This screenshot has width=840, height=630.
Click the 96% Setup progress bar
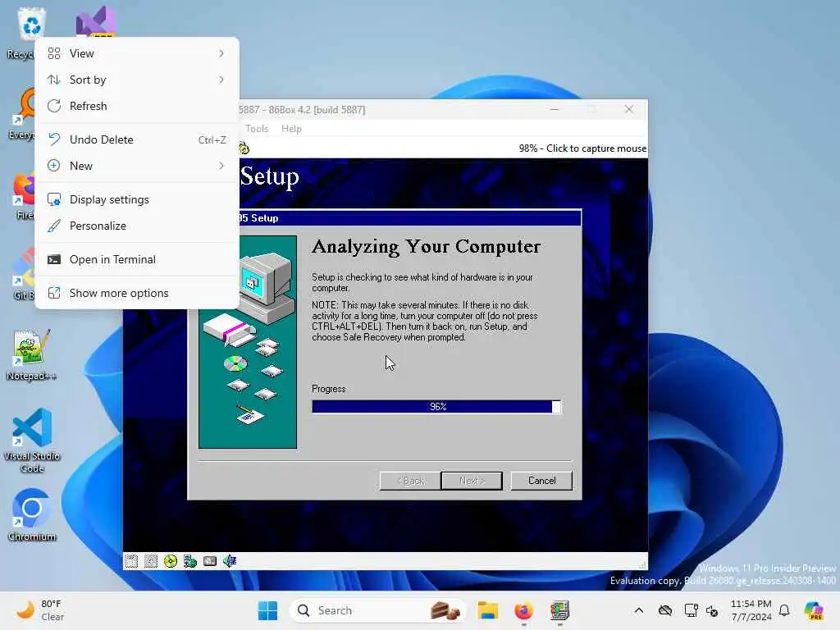pyautogui.click(x=436, y=407)
